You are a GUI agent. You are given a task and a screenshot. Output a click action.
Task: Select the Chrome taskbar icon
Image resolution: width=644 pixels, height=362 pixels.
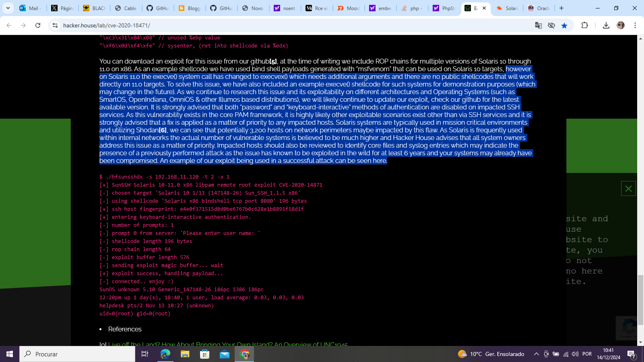pos(244,354)
